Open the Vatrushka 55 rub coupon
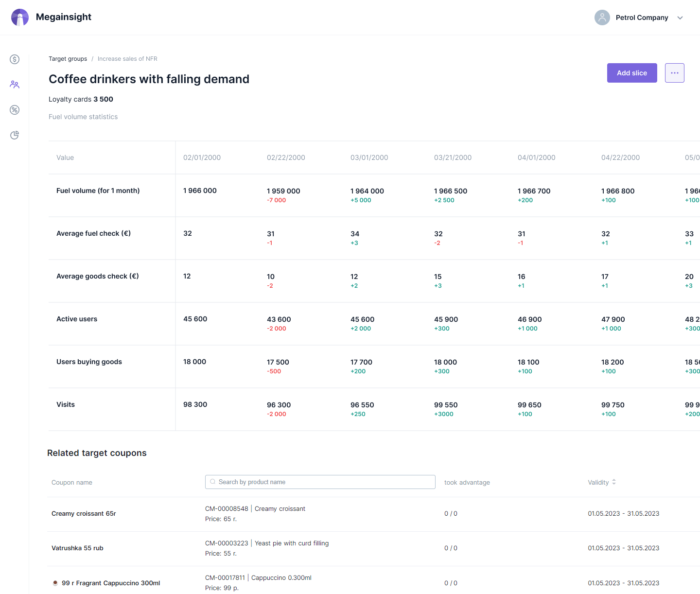The image size is (700, 594). click(77, 548)
